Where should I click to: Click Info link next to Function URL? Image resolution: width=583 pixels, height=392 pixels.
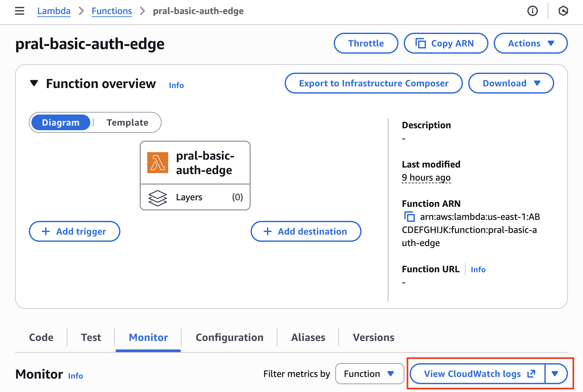(478, 270)
